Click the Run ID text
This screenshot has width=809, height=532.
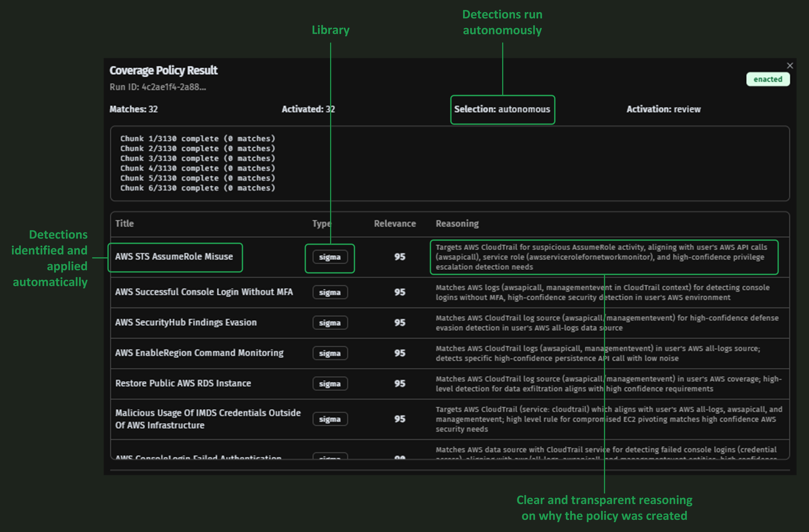click(x=158, y=87)
